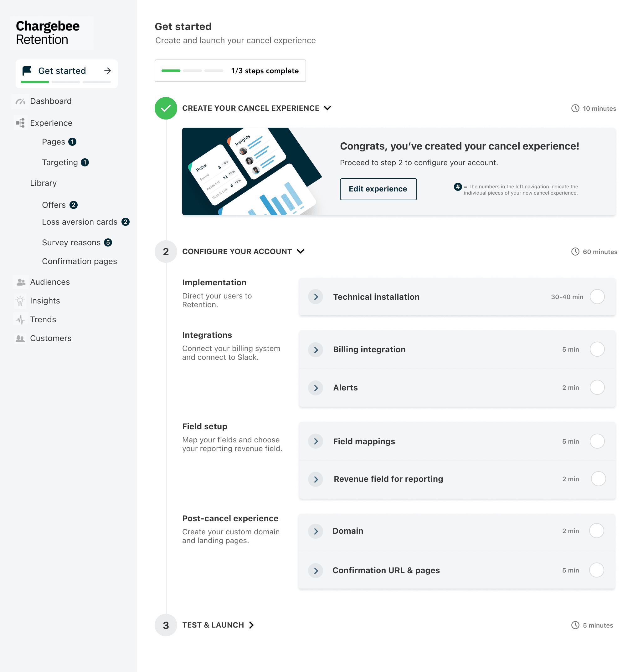638x672 pixels.
Task: Click the Edit experience button
Action: [x=378, y=189]
